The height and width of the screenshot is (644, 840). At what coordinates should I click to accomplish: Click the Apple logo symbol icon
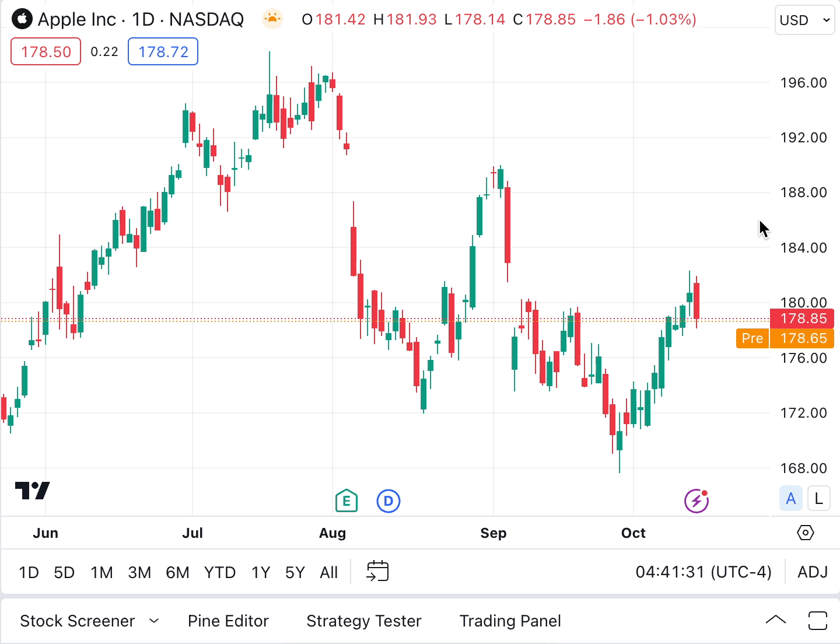coord(22,19)
